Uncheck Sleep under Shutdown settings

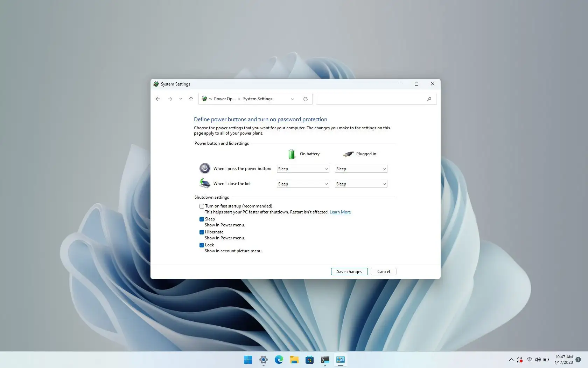[202, 219]
